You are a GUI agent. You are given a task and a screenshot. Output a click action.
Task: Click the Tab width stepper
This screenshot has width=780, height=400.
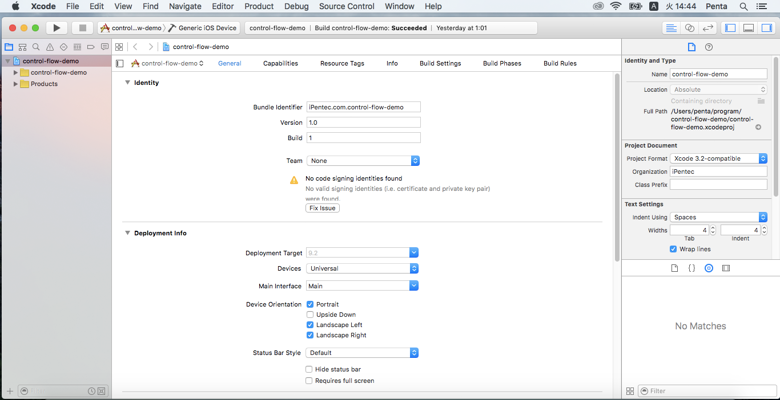713,230
